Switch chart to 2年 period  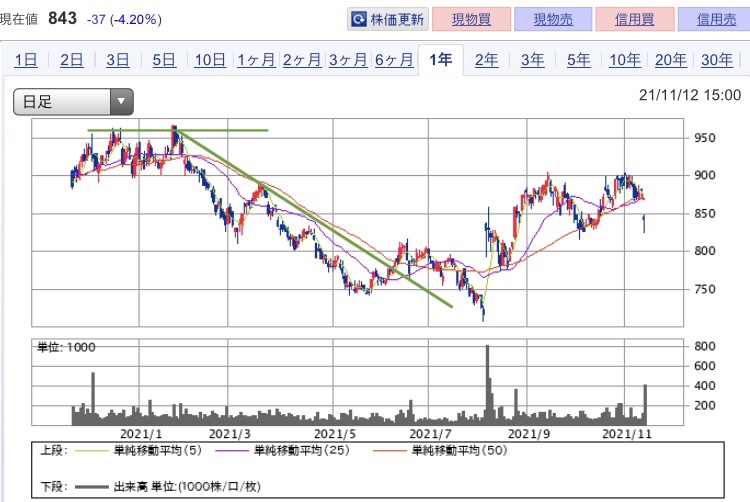tap(486, 60)
